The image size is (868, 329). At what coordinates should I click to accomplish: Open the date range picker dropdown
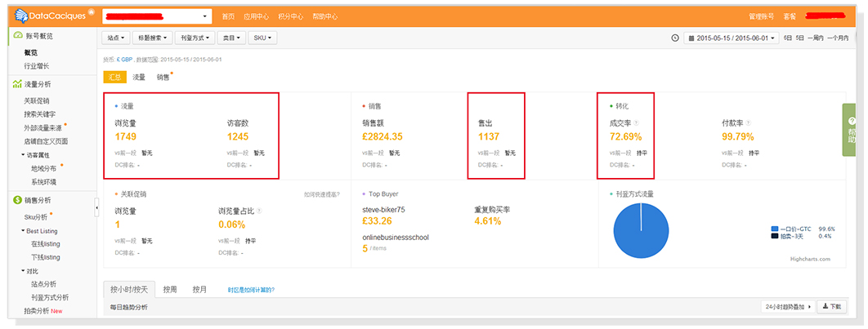[x=731, y=38]
